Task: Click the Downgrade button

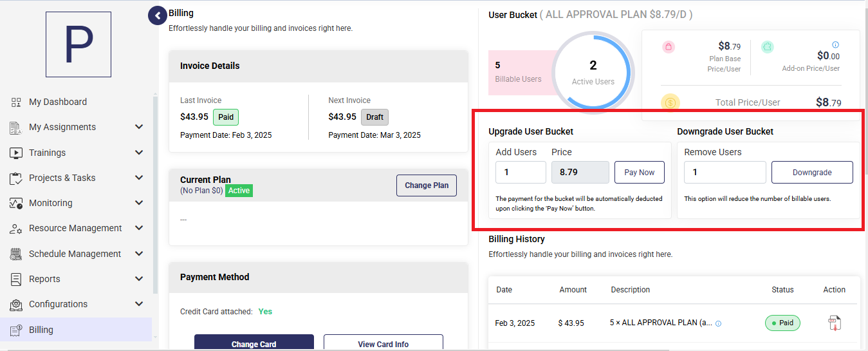Action: 812,173
